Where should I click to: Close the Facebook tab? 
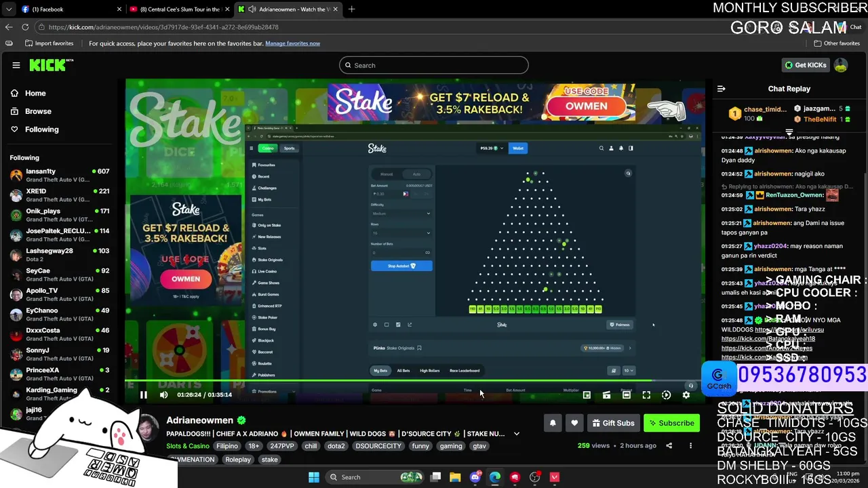point(119,9)
